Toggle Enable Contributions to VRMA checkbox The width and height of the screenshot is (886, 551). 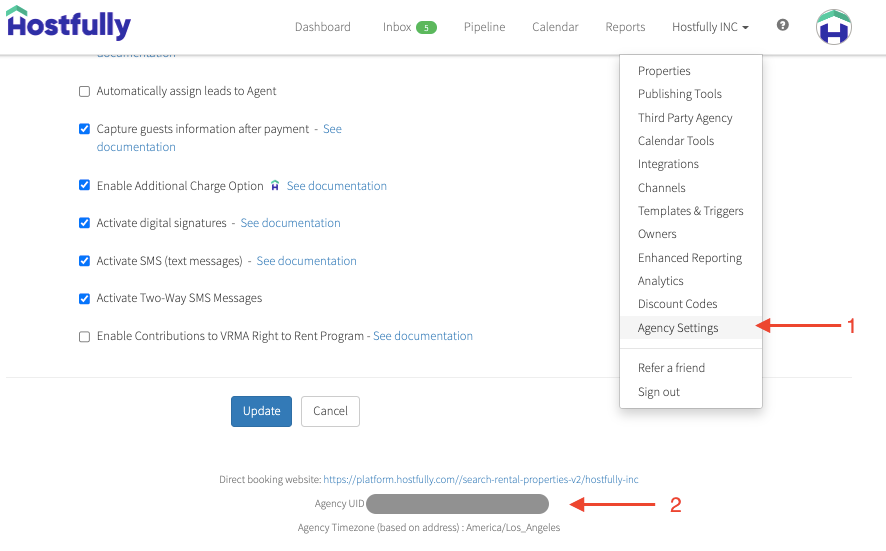85,337
